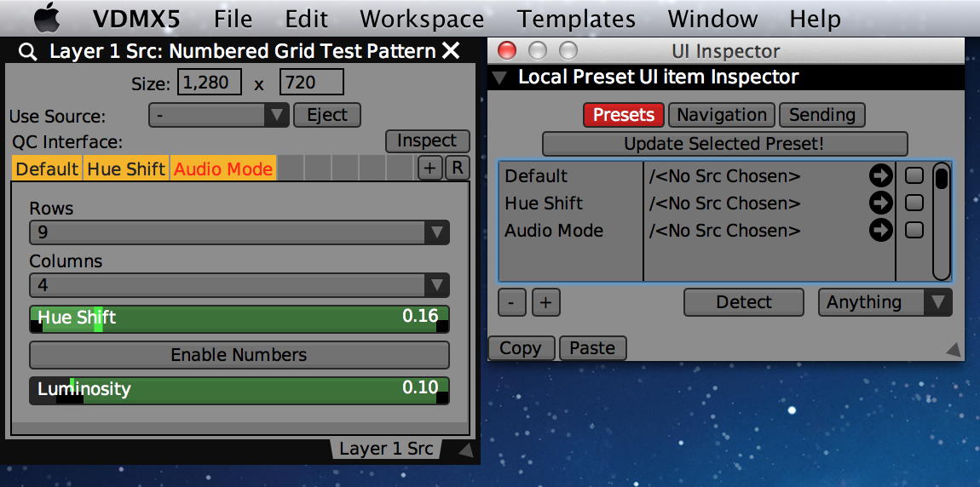
Task: Select the Audio Mode preset tab
Action: tap(223, 169)
